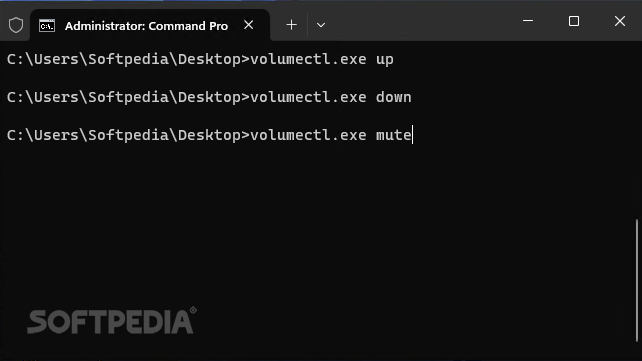Screen dimensions: 642x361
Task: Click the vertical scrollbar thumb
Action: click(637, 280)
